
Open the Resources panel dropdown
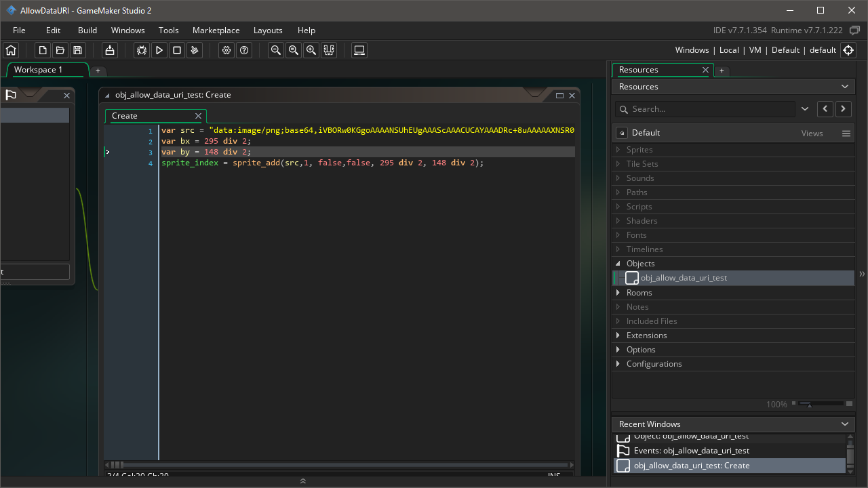coord(844,86)
